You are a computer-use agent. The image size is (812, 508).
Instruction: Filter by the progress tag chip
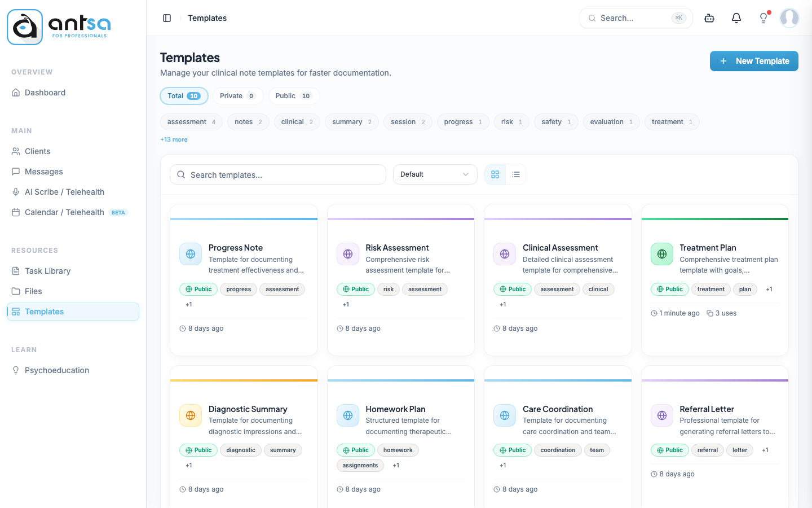click(463, 122)
